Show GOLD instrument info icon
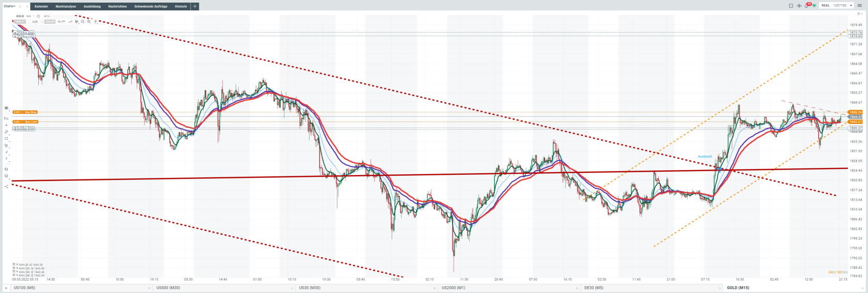 [38, 17]
